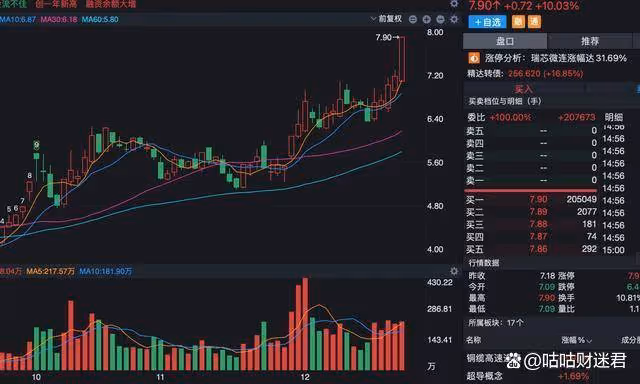Click the 融资余额大增 tag

click(x=111, y=4)
